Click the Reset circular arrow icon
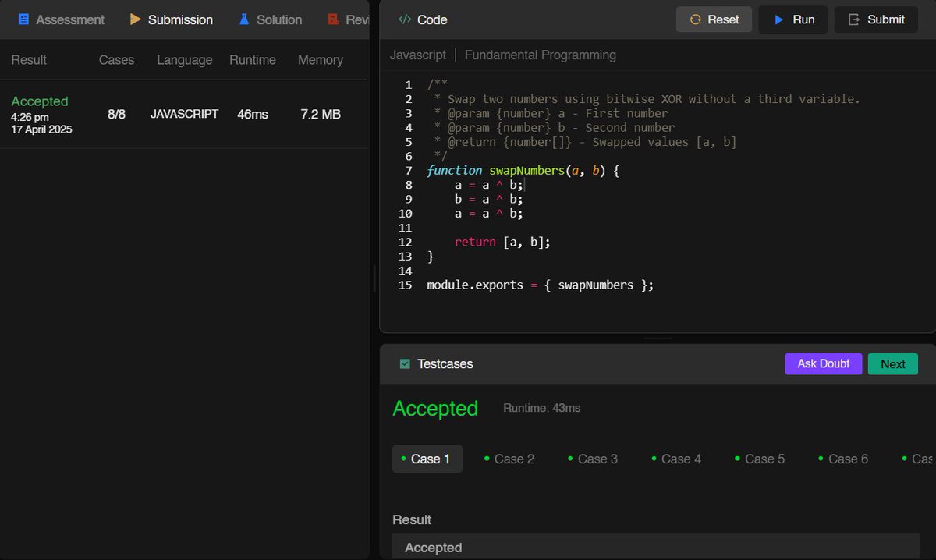 click(696, 19)
